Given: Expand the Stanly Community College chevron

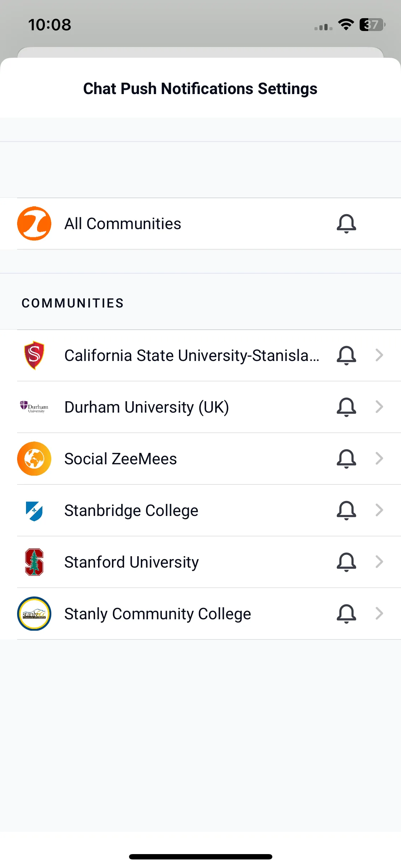Looking at the screenshot, I should coord(379,613).
